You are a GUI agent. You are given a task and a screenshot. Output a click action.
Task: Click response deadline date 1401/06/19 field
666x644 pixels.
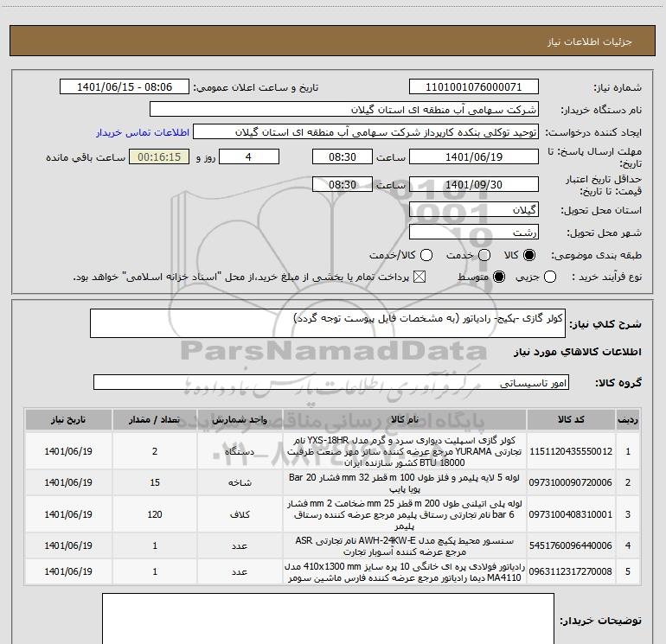pos(474,156)
